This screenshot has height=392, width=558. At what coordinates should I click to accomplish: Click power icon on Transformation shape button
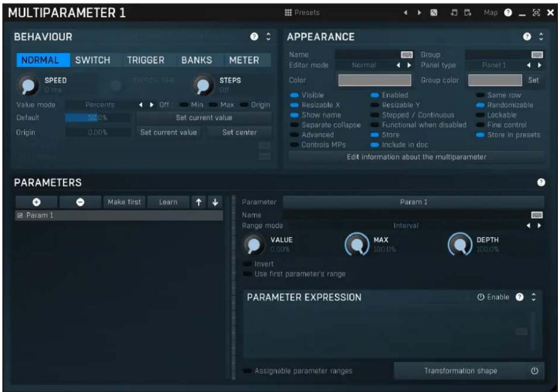[x=535, y=371]
